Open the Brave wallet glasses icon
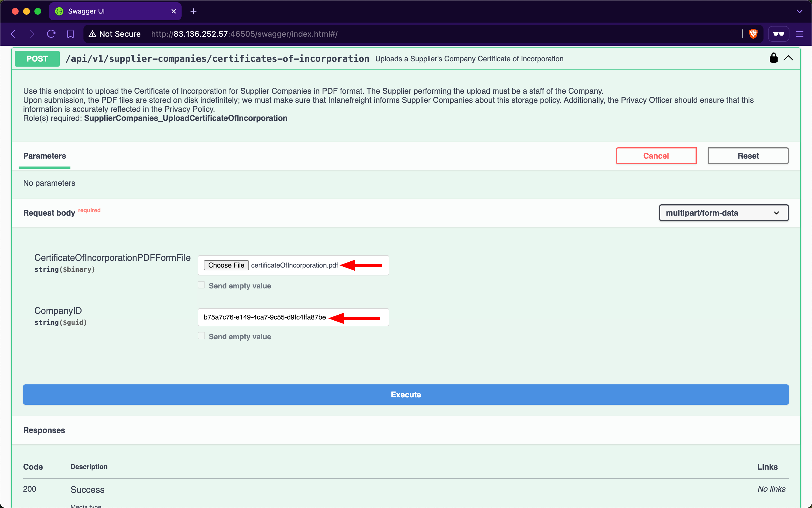 (778, 34)
